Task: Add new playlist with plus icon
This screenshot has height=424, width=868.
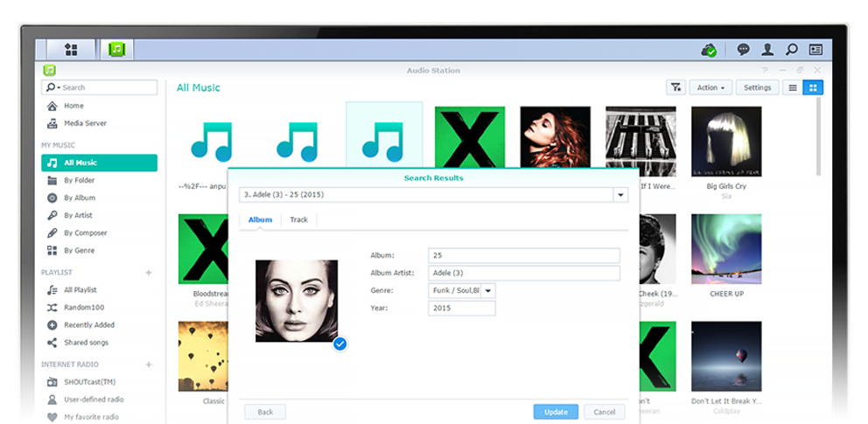Action: (x=149, y=273)
